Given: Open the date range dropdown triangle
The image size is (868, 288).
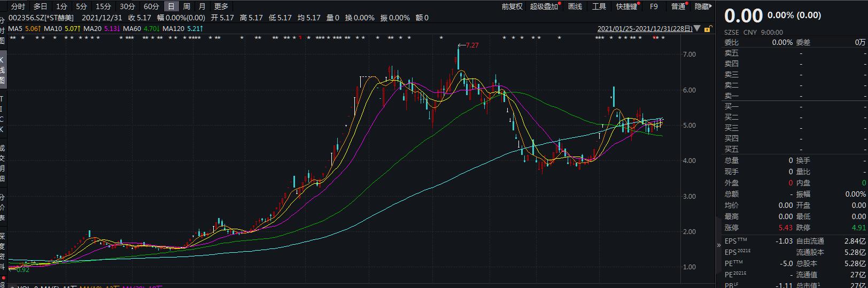Looking at the screenshot, I should pyautogui.click(x=697, y=28).
